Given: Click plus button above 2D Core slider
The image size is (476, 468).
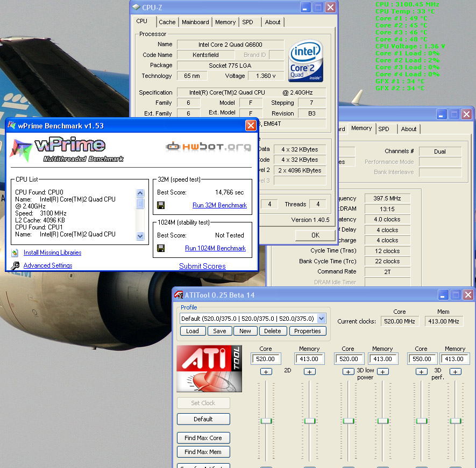Looking at the screenshot, I should pyautogui.click(x=266, y=371).
